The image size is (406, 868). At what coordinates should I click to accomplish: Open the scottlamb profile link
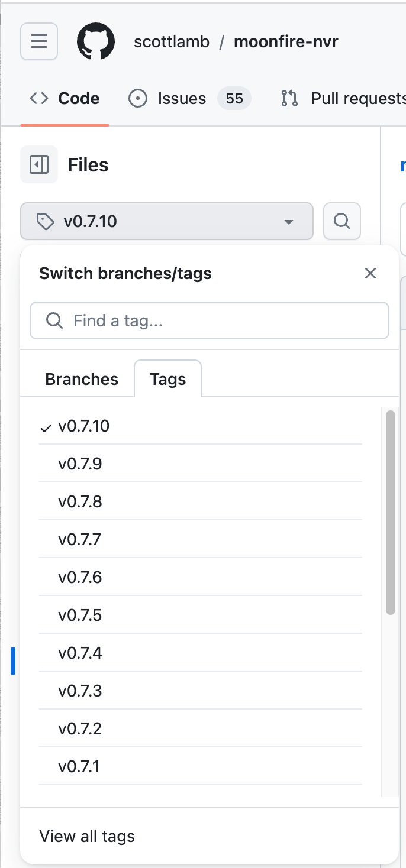(172, 41)
